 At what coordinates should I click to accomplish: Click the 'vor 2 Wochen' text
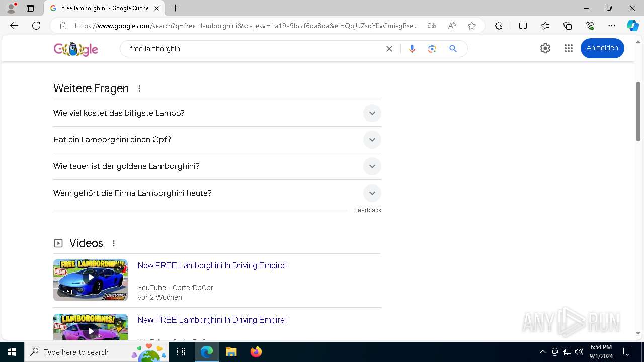point(160,297)
